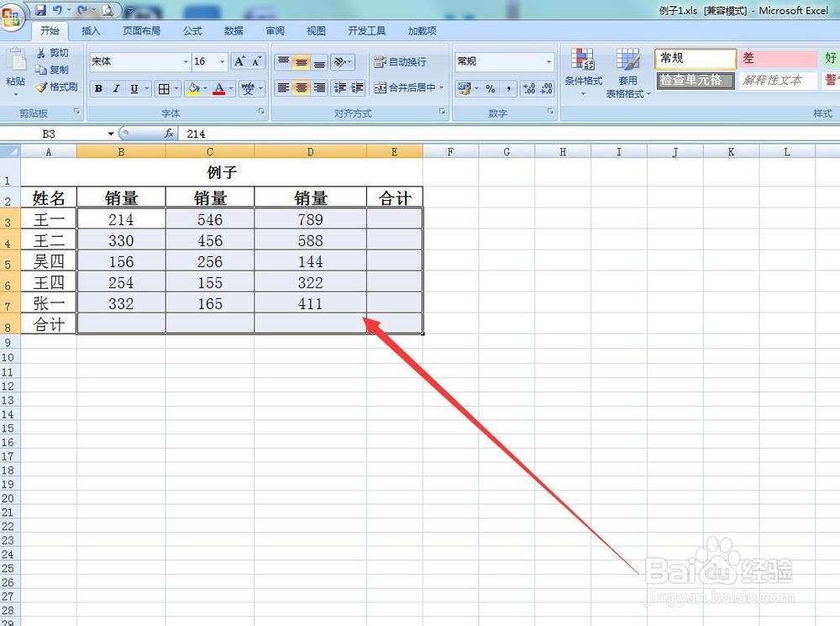
Task: Align text right
Action: (x=319, y=88)
